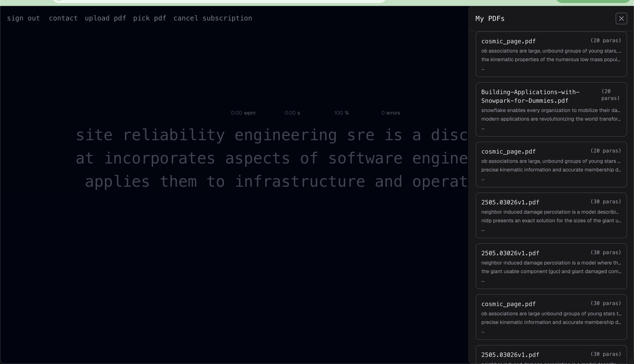Click the cancel subscription link

pyautogui.click(x=212, y=18)
